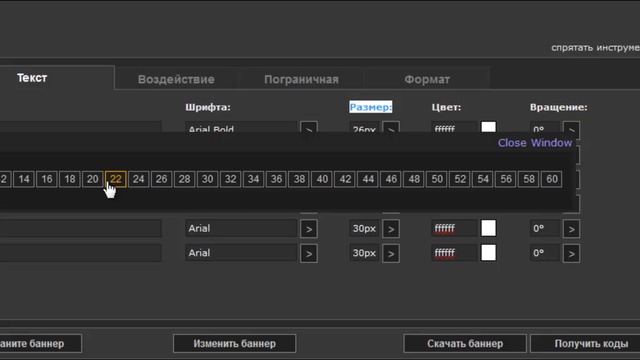Select font size 14
This screenshot has width=640, height=360.
(24, 179)
